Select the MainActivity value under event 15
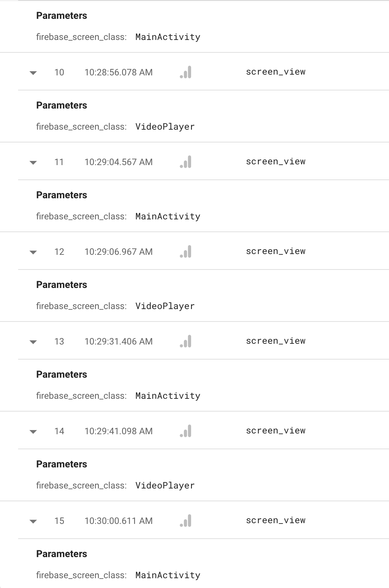This screenshot has height=588, width=389. point(168,575)
